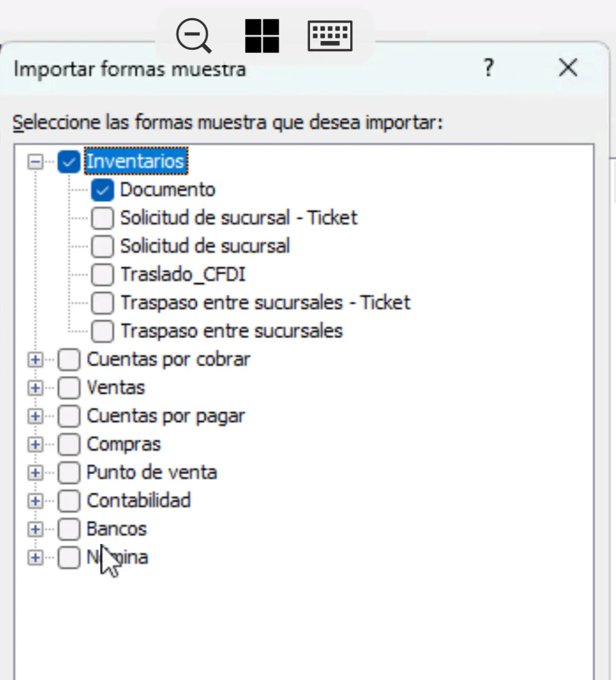Uncheck the Documento checkbox

[x=102, y=190]
